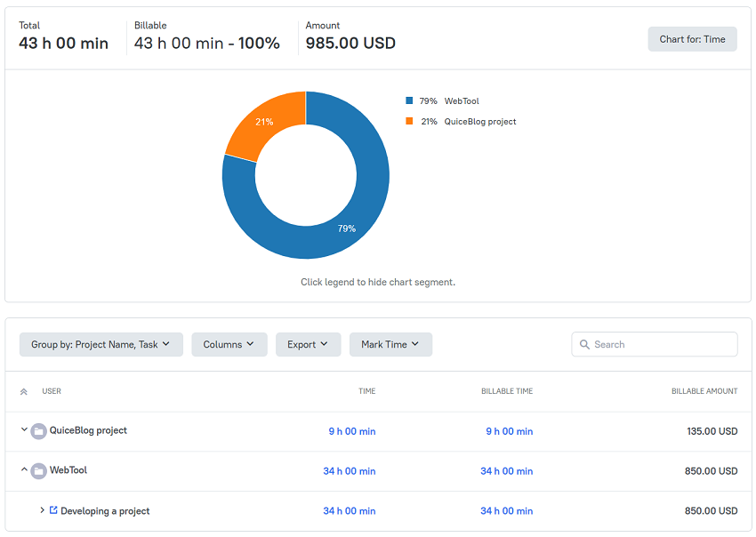The image size is (756, 537).
Task: Hide the QuiceBlog segment via orange legend square
Action: 409,121
